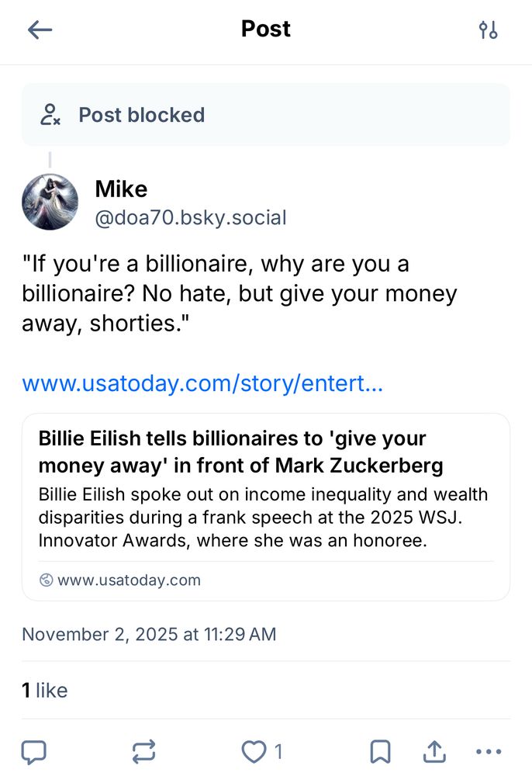Open thread settings via sliders icon
This screenshot has width=532, height=776.
[x=489, y=29]
